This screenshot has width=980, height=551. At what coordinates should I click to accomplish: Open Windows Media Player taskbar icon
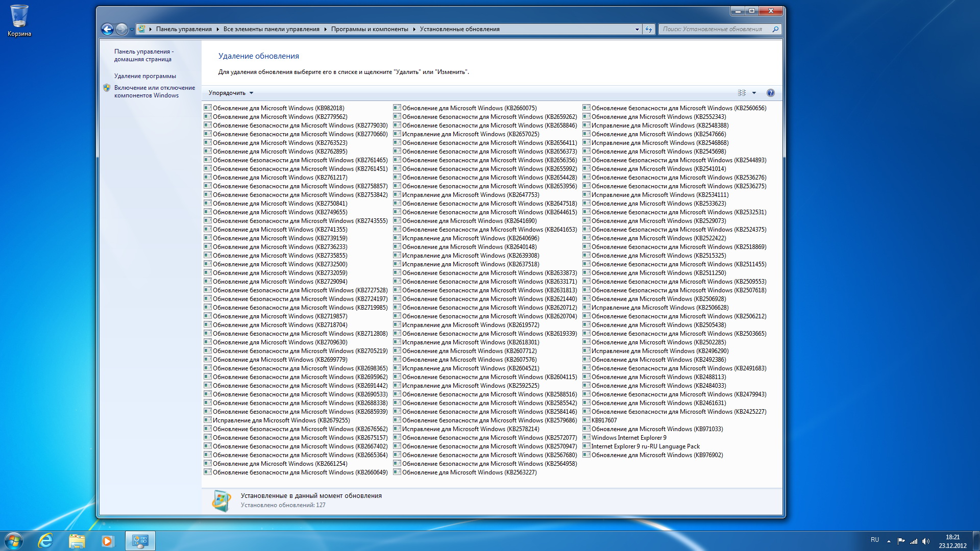[107, 540]
